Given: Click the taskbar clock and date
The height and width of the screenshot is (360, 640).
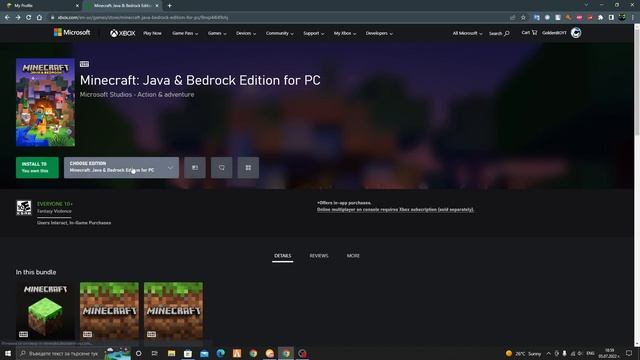Looking at the screenshot, I should 609,353.
